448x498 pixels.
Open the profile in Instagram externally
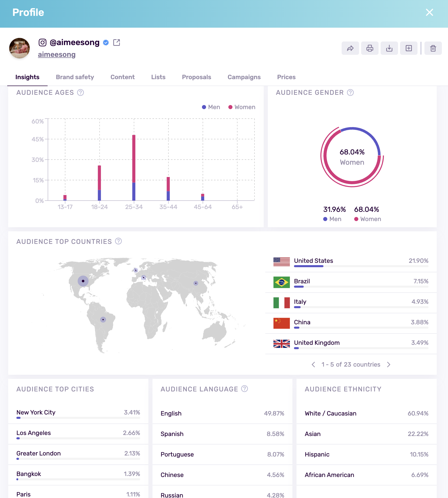pyautogui.click(x=117, y=43)
